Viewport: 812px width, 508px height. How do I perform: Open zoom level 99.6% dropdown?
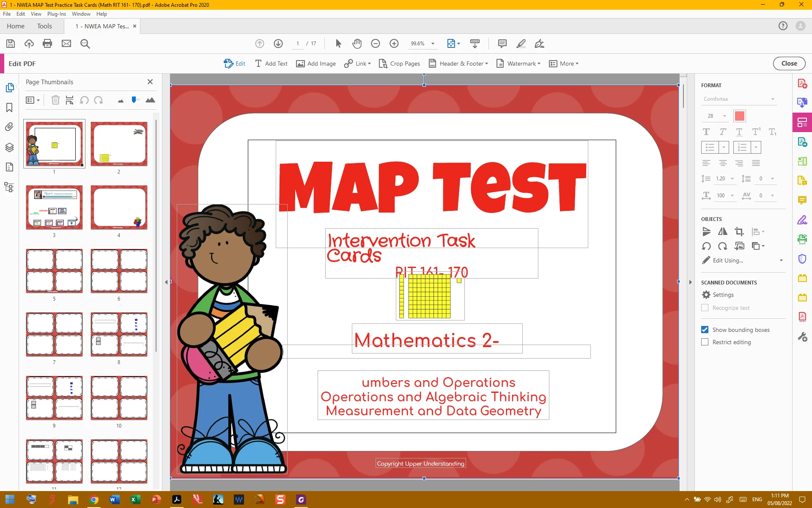433,44
